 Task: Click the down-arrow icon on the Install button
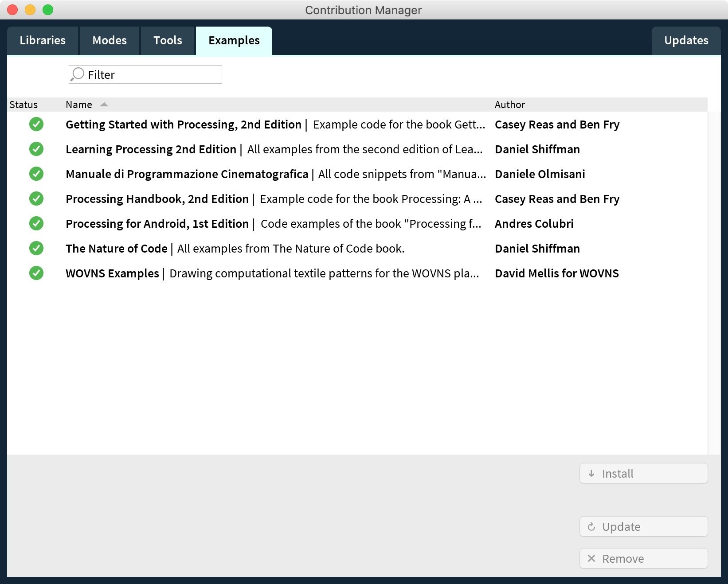[591, 474]
